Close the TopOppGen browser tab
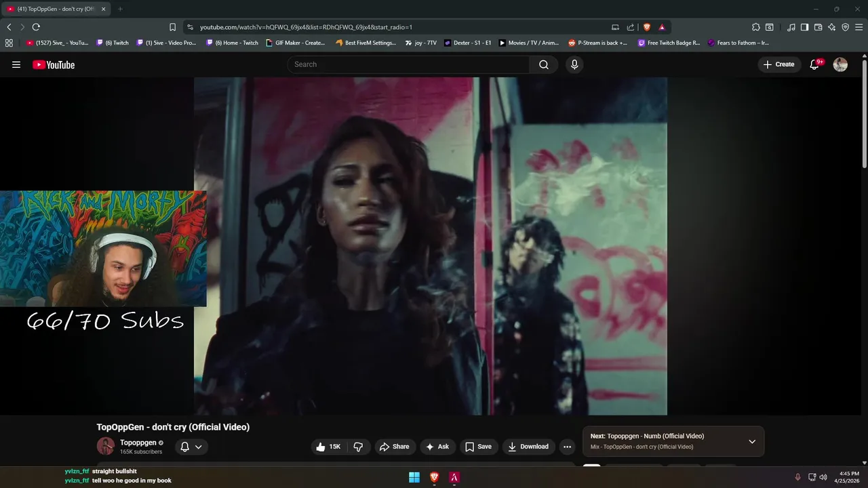The height and width of the screenshot is (488, 868). tap(104, 9)
